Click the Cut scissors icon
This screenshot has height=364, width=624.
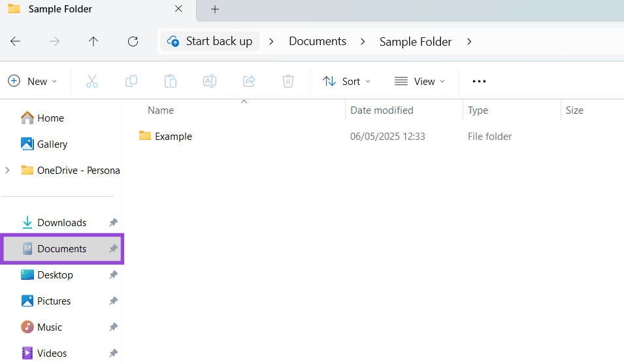(x=92, y=81)
